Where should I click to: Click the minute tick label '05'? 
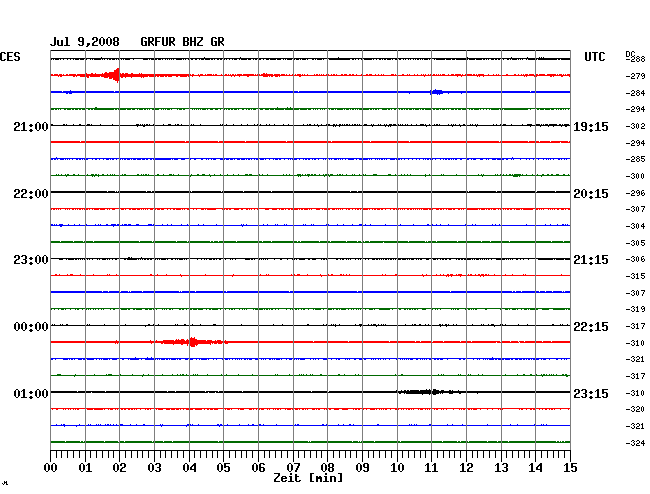[223, 468]
